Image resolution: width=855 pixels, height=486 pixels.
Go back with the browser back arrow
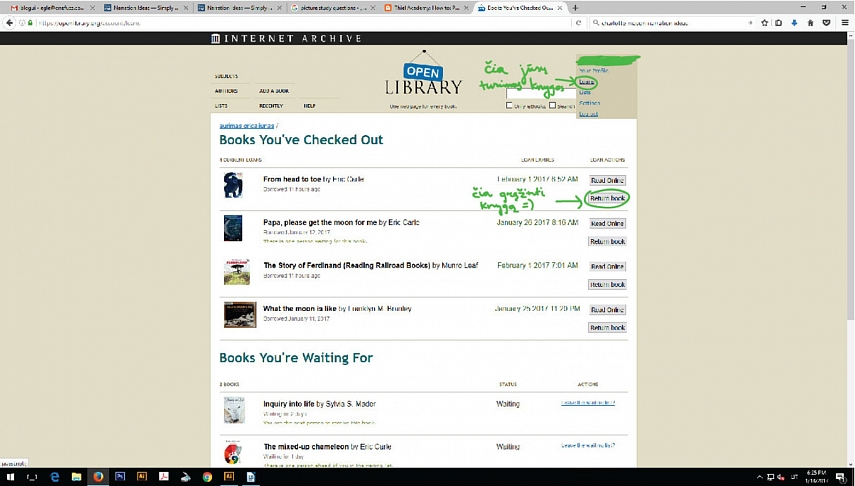click(x=9, y=23)
